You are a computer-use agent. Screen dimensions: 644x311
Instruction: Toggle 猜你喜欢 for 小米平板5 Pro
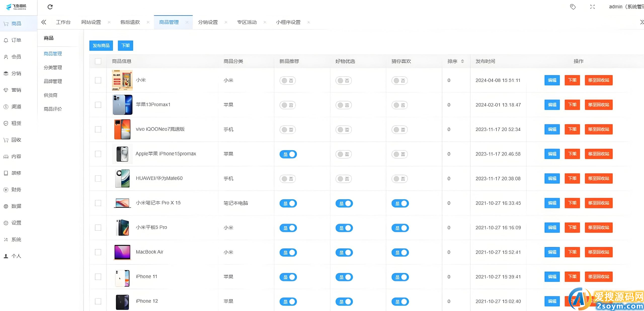click(x=400, y=228)
